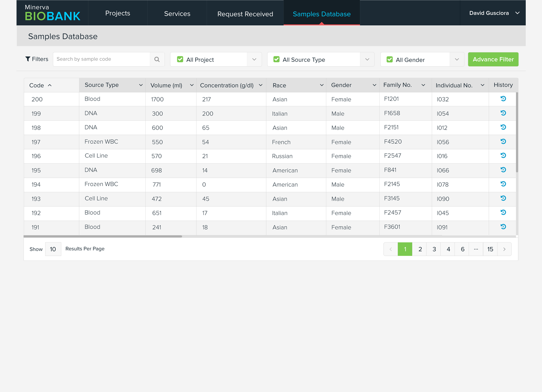
Task: Open history icon for sample 194
Action: [x=503, y=184]
